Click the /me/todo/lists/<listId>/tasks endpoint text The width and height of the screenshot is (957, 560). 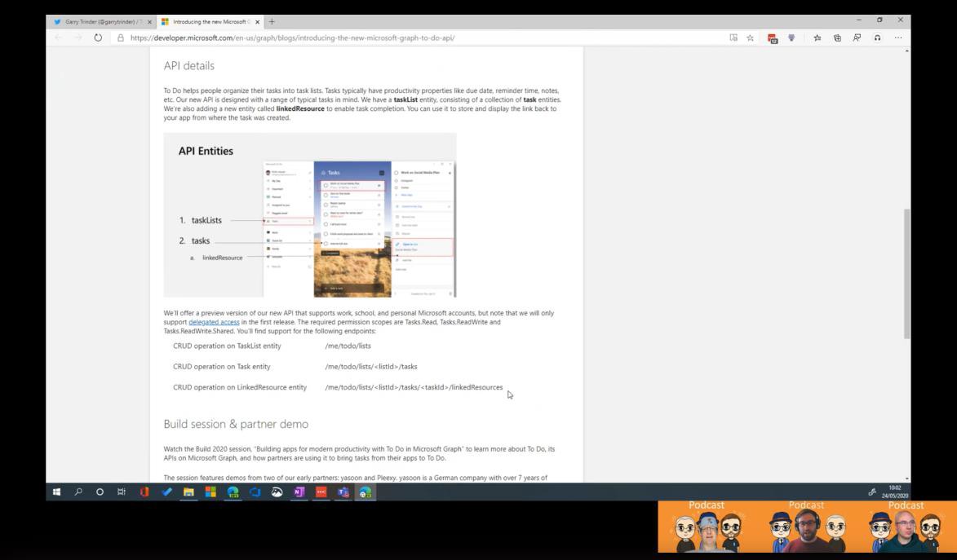(x=371, y=367)
